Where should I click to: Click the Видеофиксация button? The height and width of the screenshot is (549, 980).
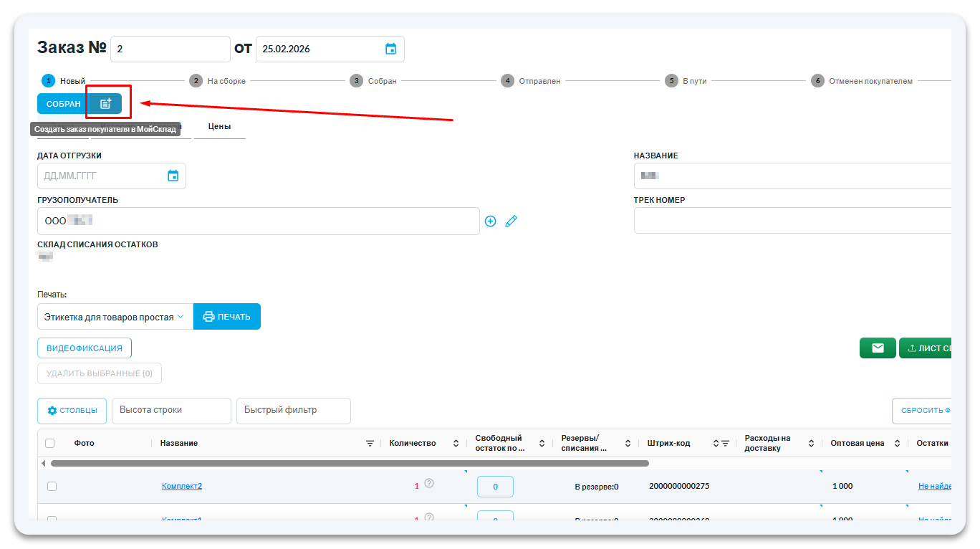pos(85,348)
